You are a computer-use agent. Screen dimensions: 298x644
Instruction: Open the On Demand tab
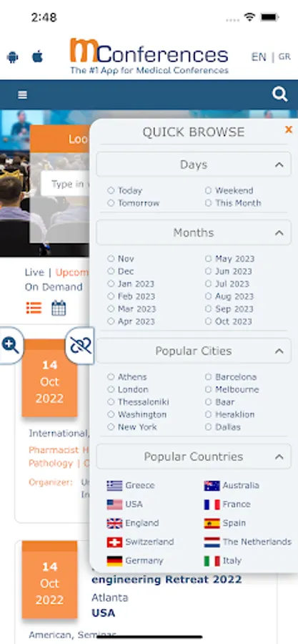coord(54,287)
